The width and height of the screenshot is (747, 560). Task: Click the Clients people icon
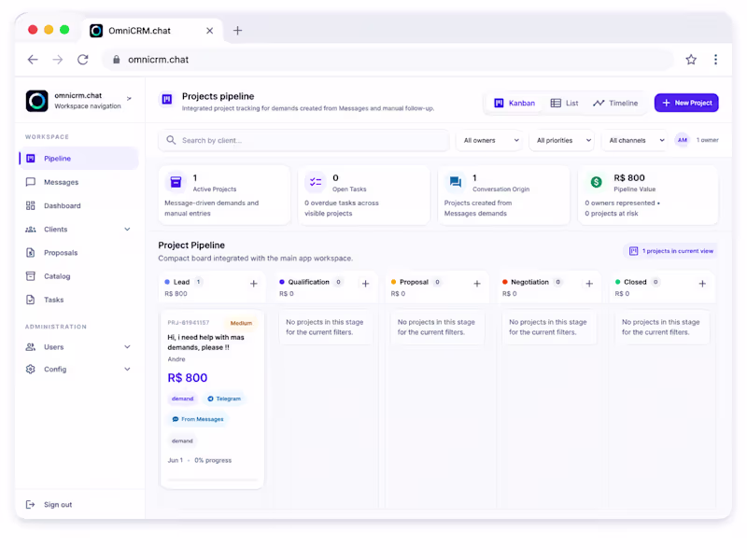pos(31,229)
